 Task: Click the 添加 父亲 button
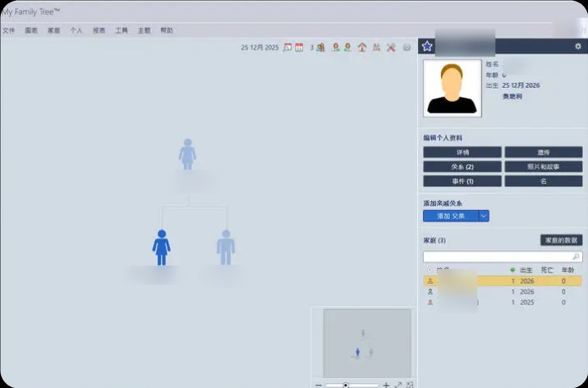451,216
